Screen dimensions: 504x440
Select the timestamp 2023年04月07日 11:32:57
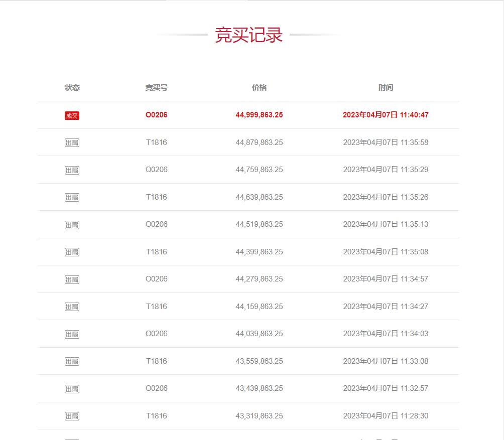pos(386,388)
